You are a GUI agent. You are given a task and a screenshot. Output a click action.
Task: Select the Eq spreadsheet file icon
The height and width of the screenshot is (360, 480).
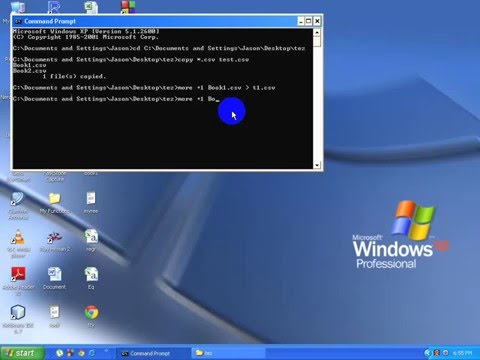(91, 275)
